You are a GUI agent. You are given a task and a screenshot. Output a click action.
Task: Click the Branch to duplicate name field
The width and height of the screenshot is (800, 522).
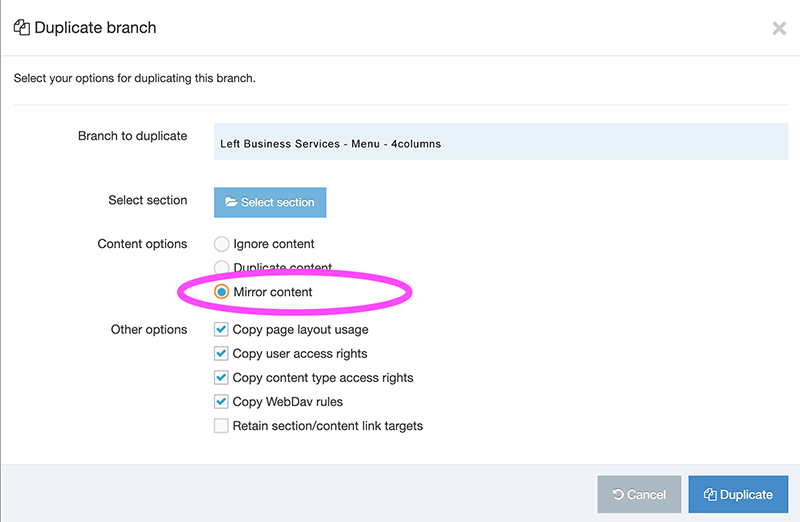(x=501, y=142)
